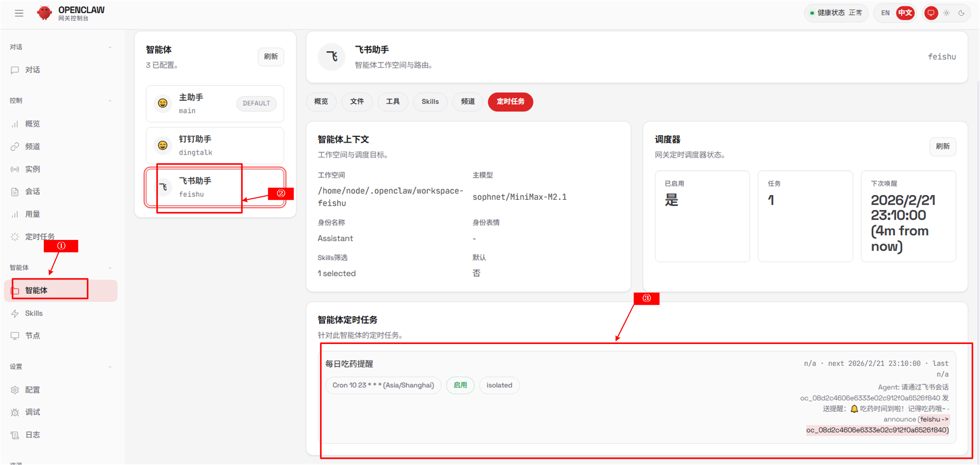
Task: Click the 每日吃药提醒 task title
Action: (349, 364)
